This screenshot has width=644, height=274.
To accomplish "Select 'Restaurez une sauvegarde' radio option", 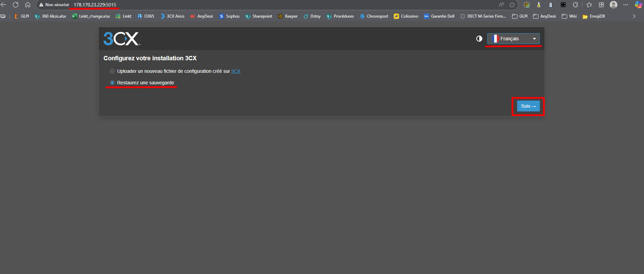I will click(112, 83).
